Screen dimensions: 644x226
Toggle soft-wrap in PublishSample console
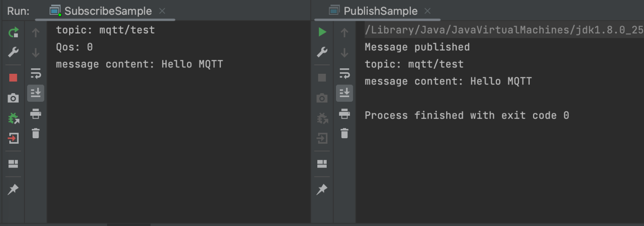344,73
